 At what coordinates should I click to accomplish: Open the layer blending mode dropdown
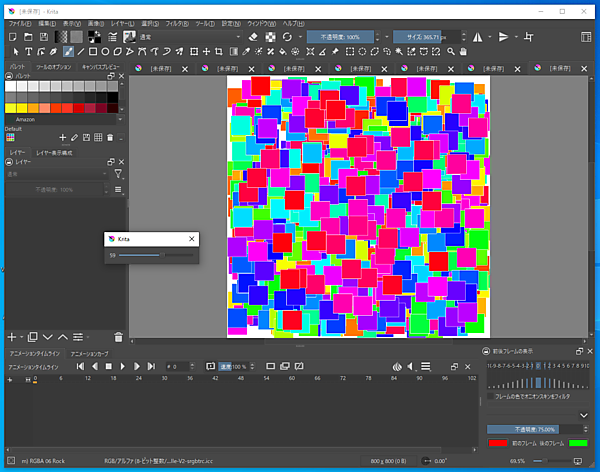click(55, 174)
